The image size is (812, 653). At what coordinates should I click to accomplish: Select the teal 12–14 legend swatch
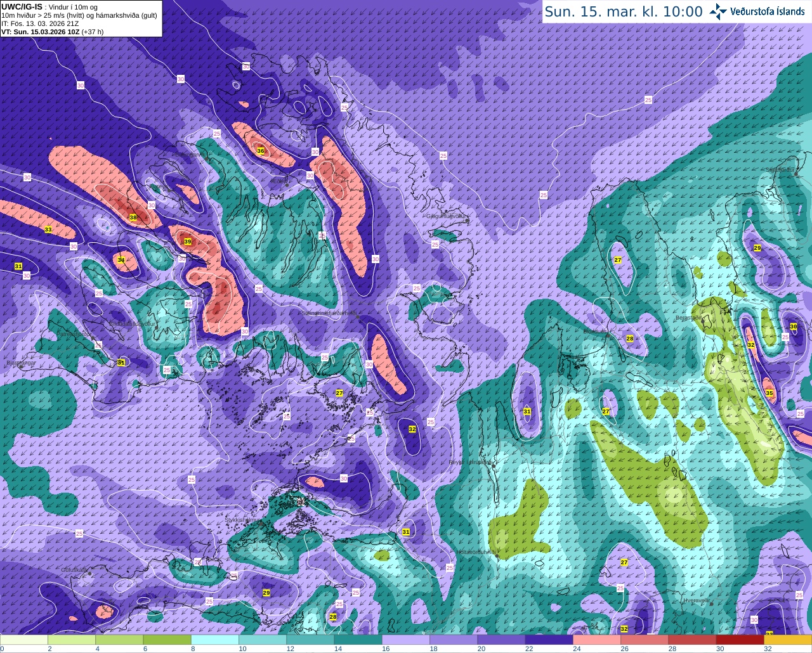[x=310, y=639]
